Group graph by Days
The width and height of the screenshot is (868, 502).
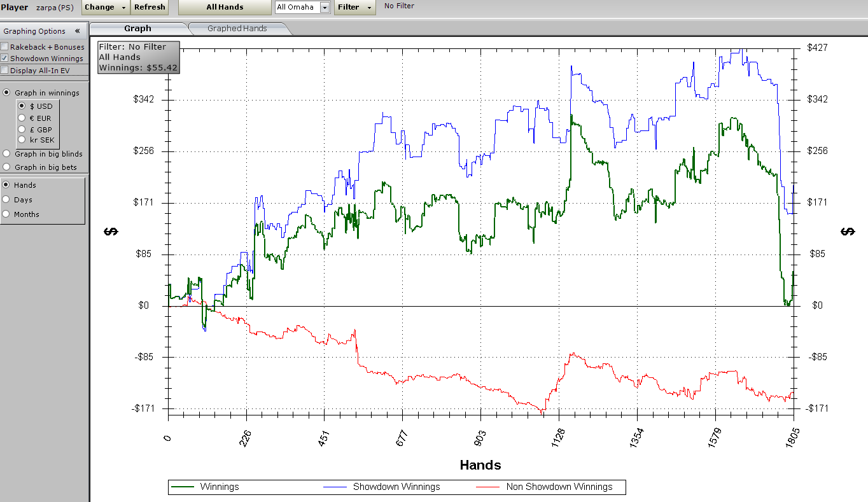(x=6, y=200)
